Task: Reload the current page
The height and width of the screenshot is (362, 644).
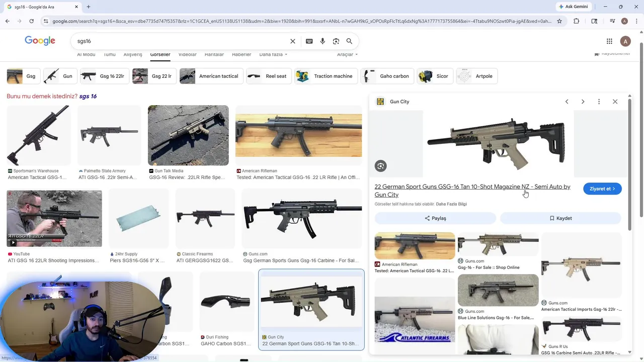Action: click(31, 21)
